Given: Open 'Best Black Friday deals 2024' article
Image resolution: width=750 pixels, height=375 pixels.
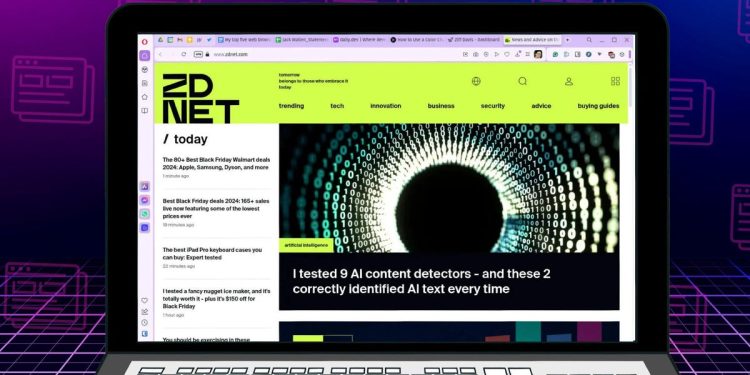Looking at the screenshot, I should [x=216, y=209].
